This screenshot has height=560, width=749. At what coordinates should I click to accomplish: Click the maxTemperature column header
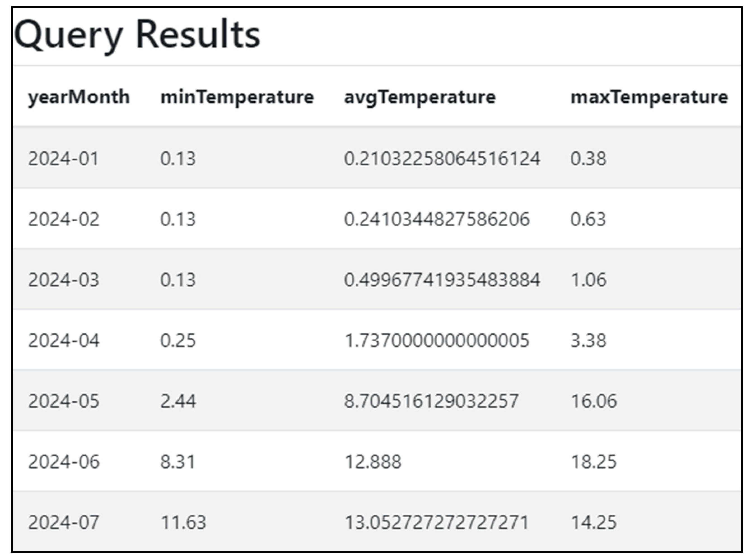click(x=649, y=97)
